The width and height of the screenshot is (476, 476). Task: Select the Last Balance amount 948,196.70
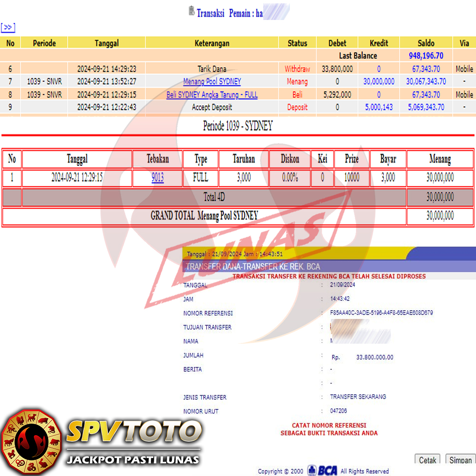point(426,56)
